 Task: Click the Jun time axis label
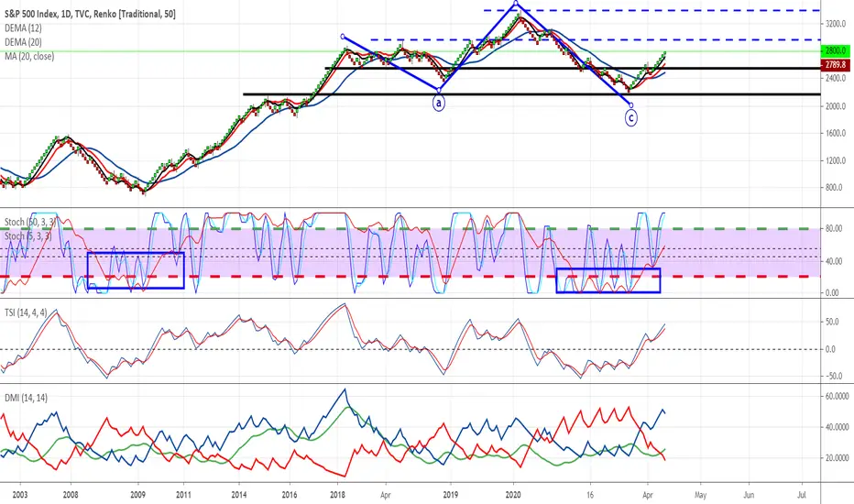click(749, 495)
